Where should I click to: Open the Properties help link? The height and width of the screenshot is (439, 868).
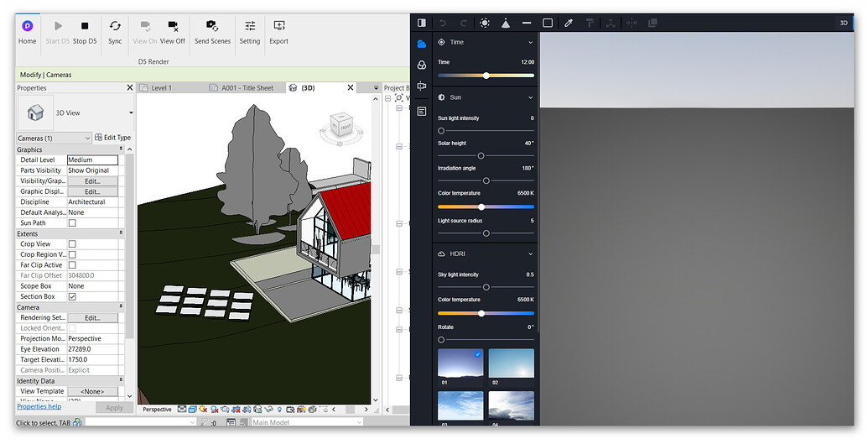[39, 406]
